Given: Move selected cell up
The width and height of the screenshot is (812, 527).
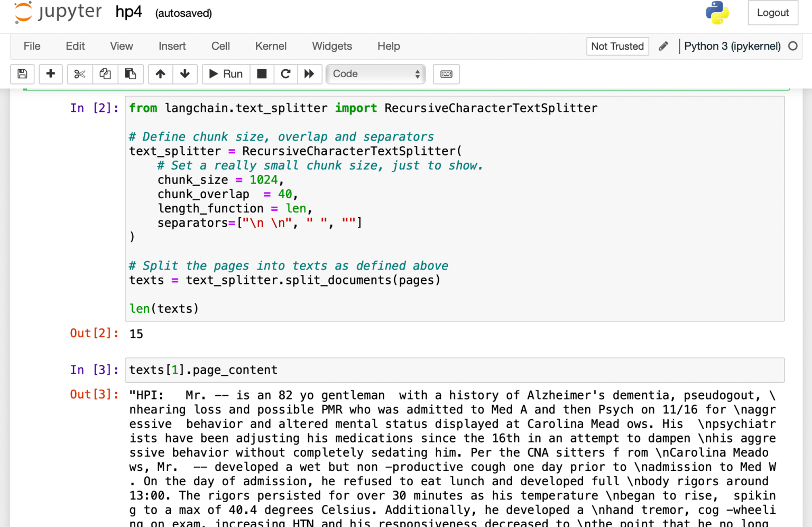Looking at the screenshot, I should pyautogui.click(x=160, y=74).
